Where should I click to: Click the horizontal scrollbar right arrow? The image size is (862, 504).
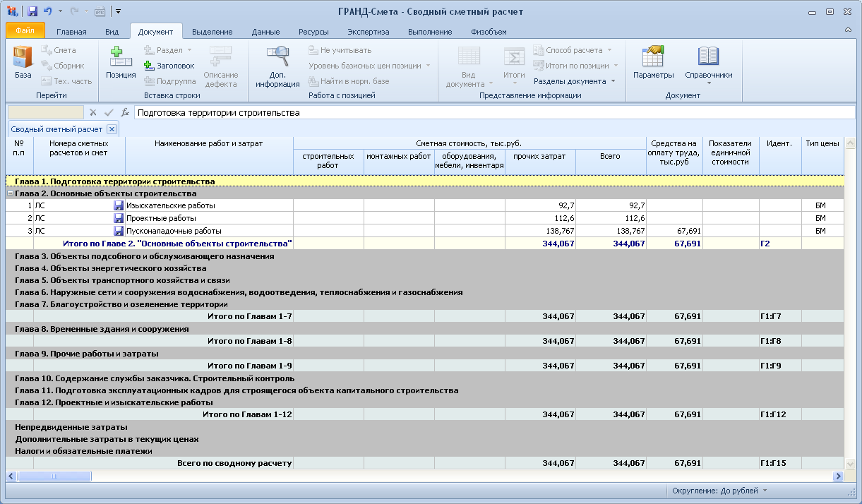click(839, 476)
